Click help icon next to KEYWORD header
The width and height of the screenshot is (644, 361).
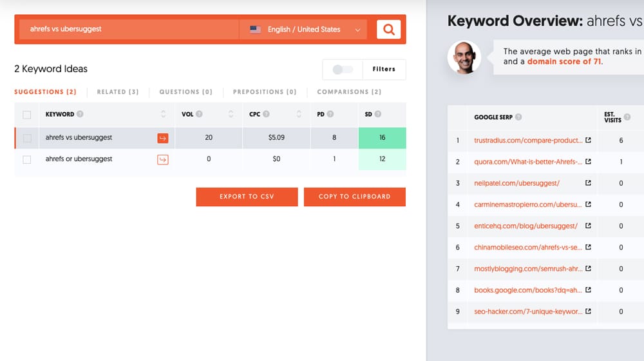[80, 114]
